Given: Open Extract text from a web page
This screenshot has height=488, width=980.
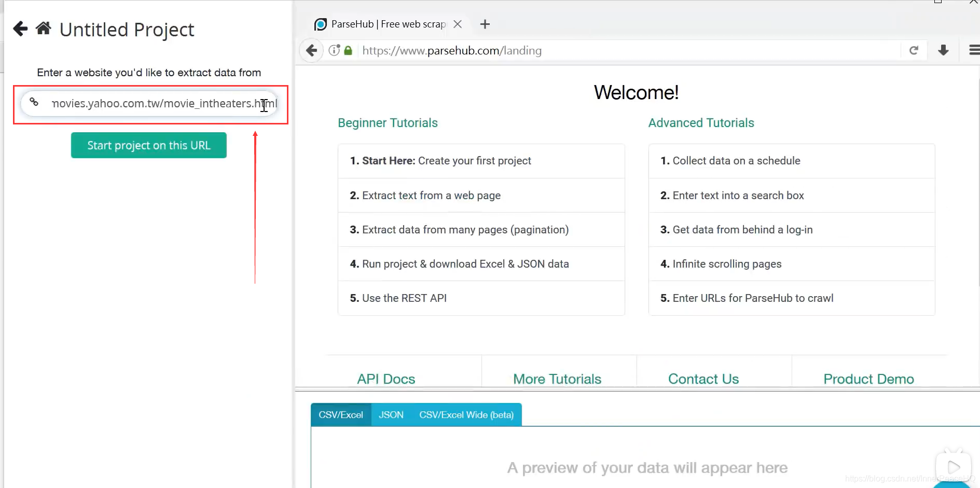Looking at the screenshot, I should (x=481, y=196).
